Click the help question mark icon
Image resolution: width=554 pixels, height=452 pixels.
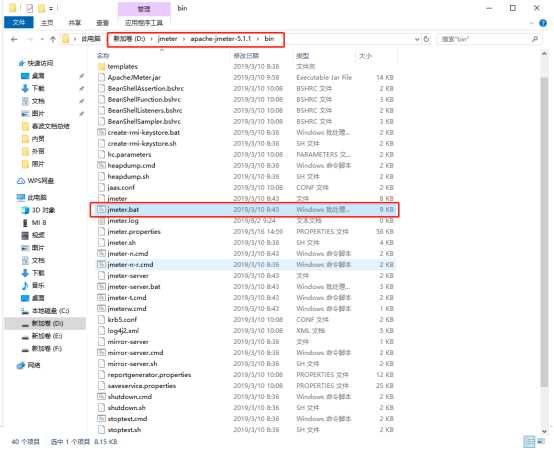point(543,23)
